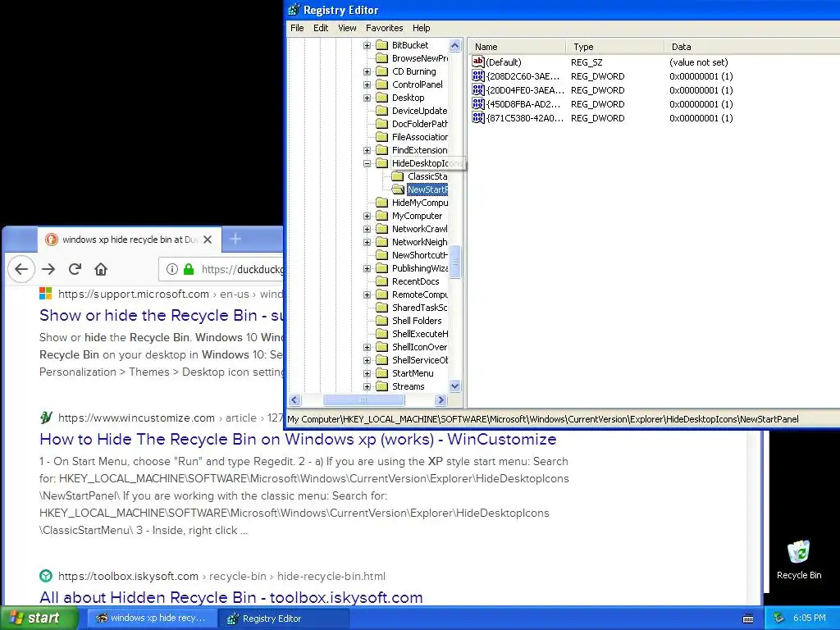Image resolution: width=840 pixels, height=630 pixels.
Task: Expand the ControlPanel key
Action: click(x=367, y=84)
